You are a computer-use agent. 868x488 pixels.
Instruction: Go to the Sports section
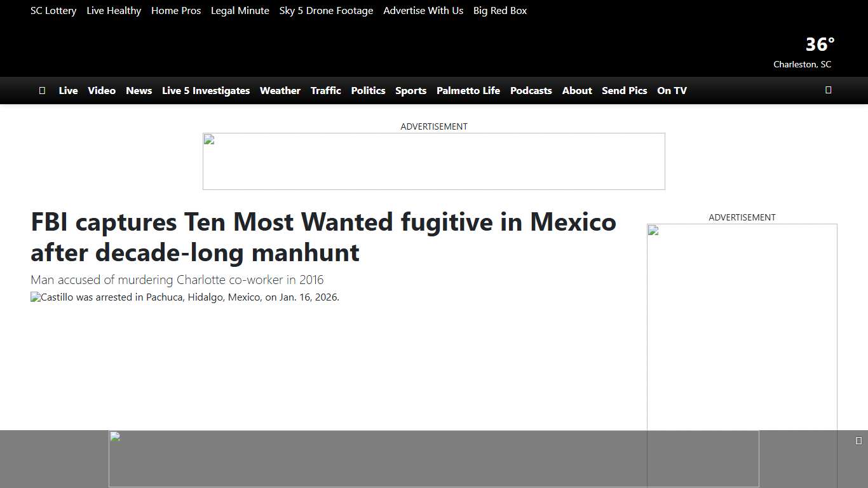410,90
